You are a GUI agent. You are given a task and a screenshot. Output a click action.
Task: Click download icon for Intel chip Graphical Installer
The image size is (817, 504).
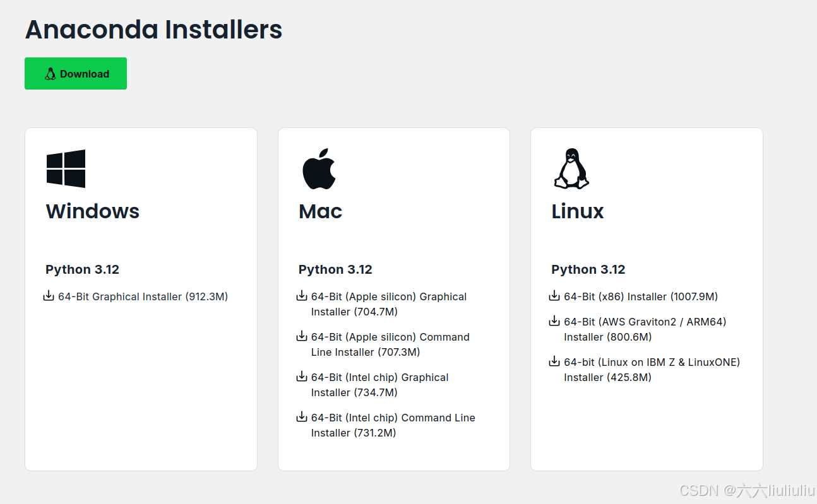coord(302,376)
